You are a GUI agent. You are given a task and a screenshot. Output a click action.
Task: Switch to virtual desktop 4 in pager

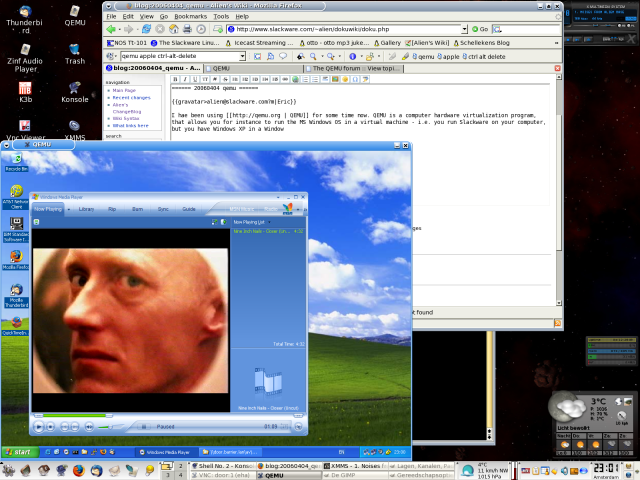[x=181, y=475]
